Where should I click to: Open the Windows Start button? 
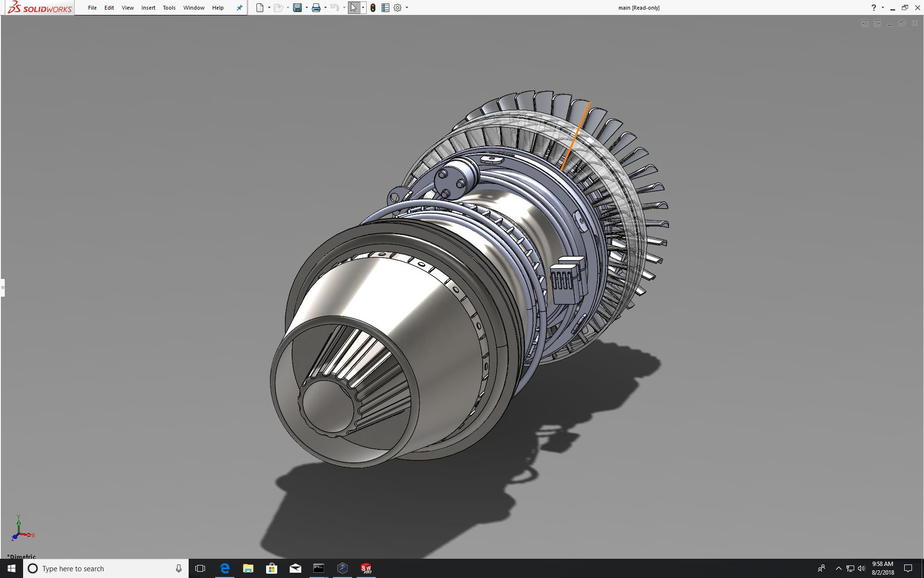point(12,568)
